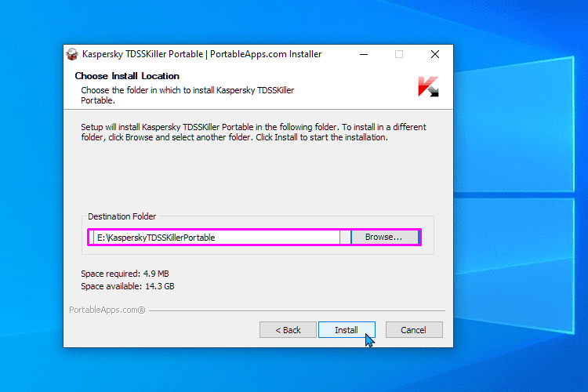Focus the Destination Folder path field
This screenshot has width=588, height=392.
(x=216, y=238)
